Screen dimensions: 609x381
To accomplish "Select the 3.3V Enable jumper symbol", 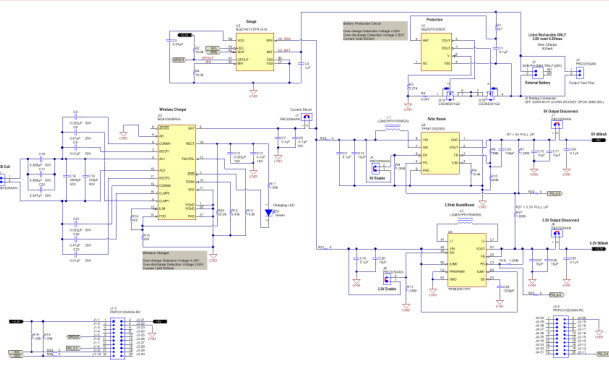I will tap(386, 279).
